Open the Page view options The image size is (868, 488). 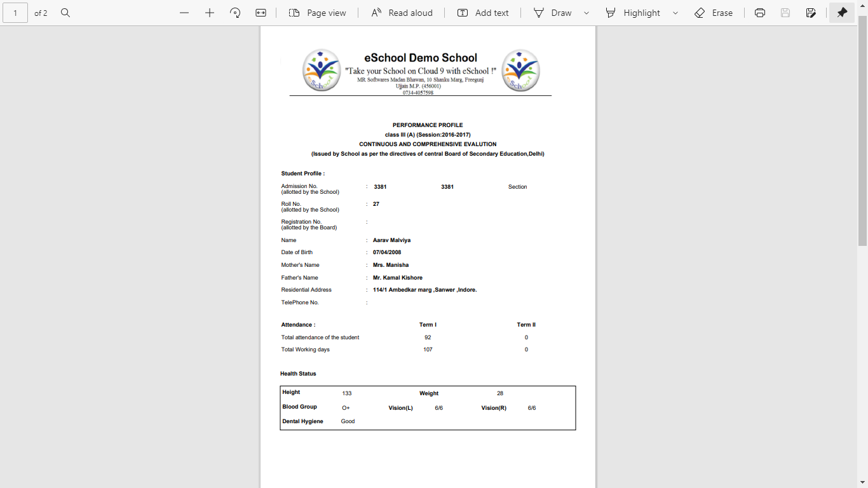317,13
